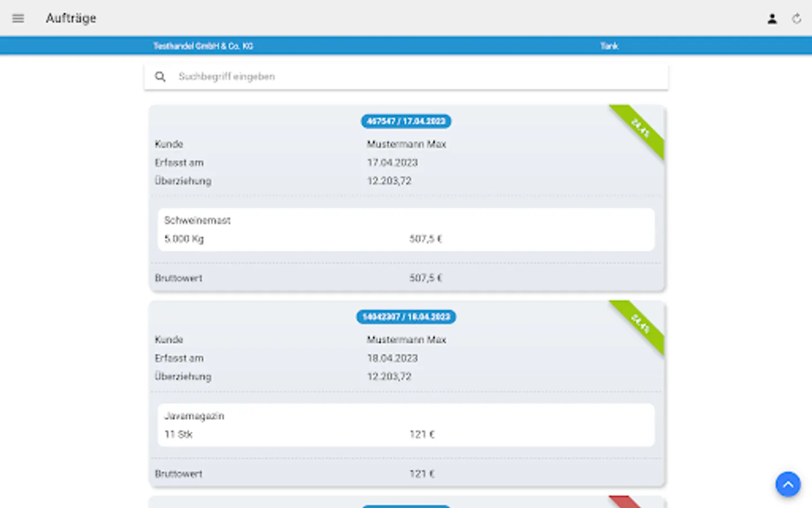
Task: Focus the Suchbegriff eingeben search field
Action: (406, 76)
